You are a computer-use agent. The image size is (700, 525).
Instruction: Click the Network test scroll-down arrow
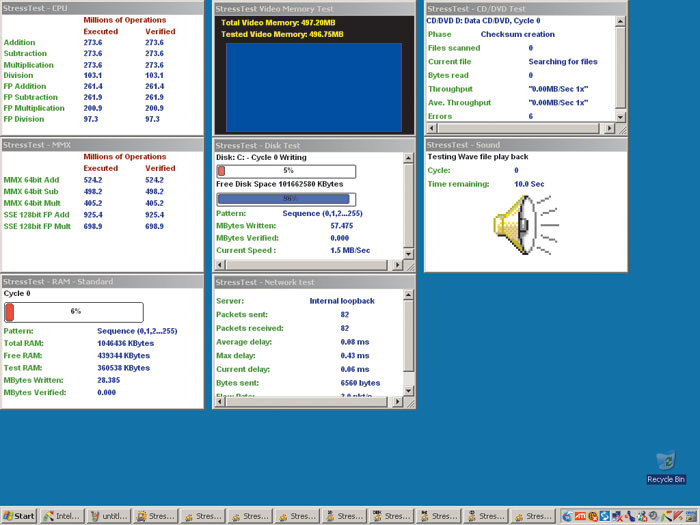(408, 391)
